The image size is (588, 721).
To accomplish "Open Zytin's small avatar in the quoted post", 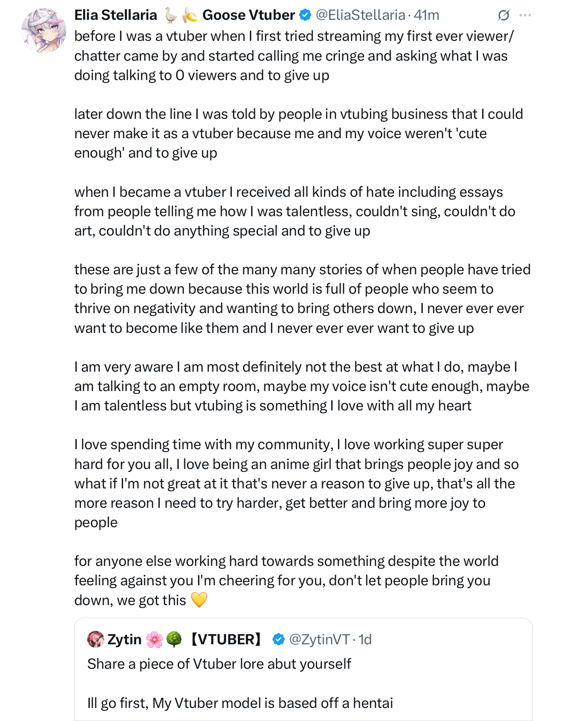I will (x=96, y=639).
